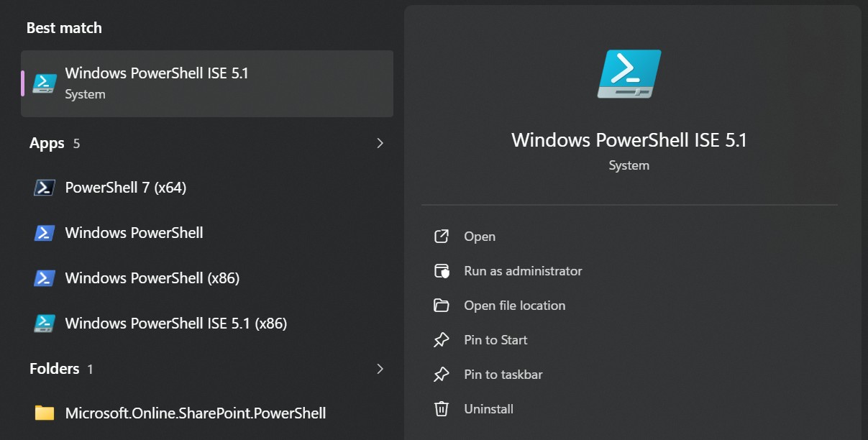Screen dimensions: 868x440
Task: Select the Windows PowerShell ISE 5.1 best match result
Action: click(207, 83)
